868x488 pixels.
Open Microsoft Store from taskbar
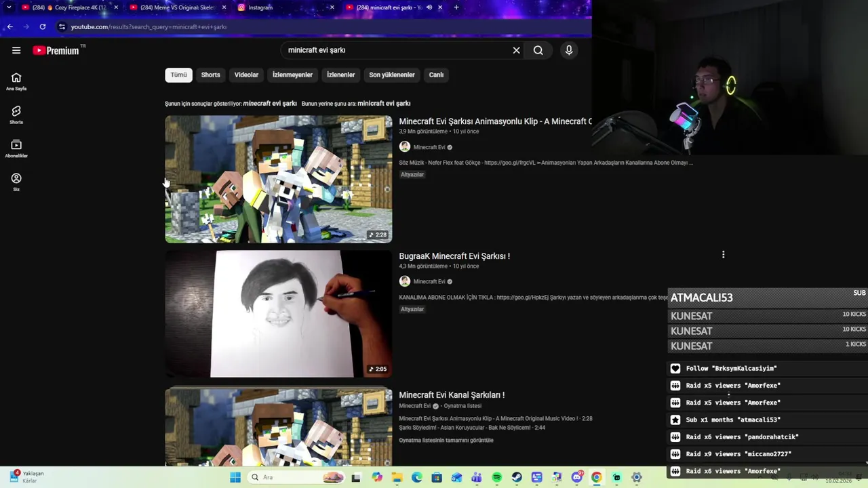pos(437,477)
